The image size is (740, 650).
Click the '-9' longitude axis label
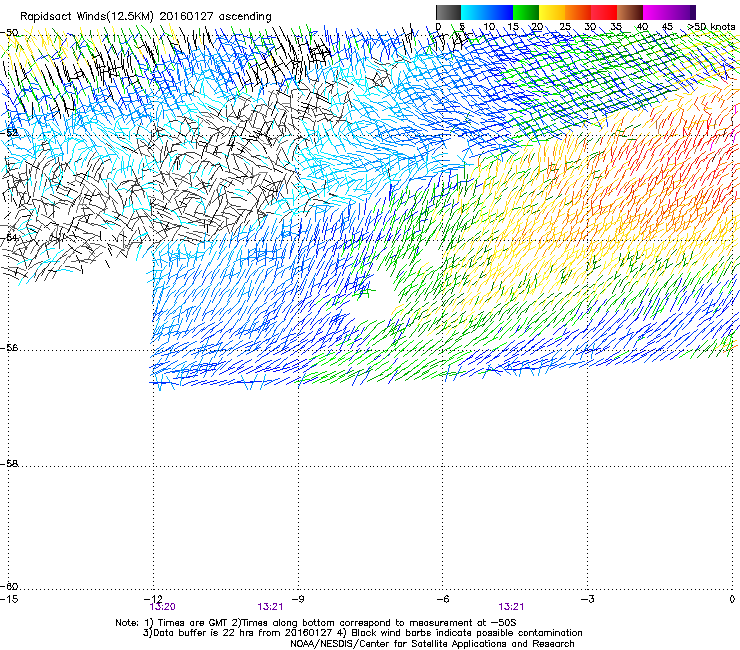coord(298,599)
